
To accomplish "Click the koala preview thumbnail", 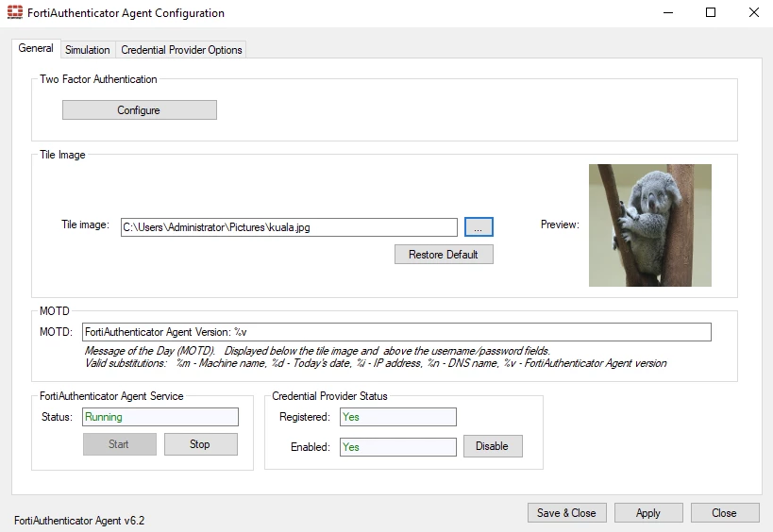I will (x=649, y=225).
